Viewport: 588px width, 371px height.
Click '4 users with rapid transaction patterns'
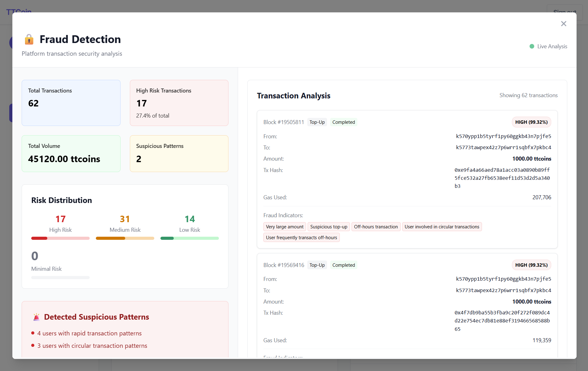coord(89,333)
